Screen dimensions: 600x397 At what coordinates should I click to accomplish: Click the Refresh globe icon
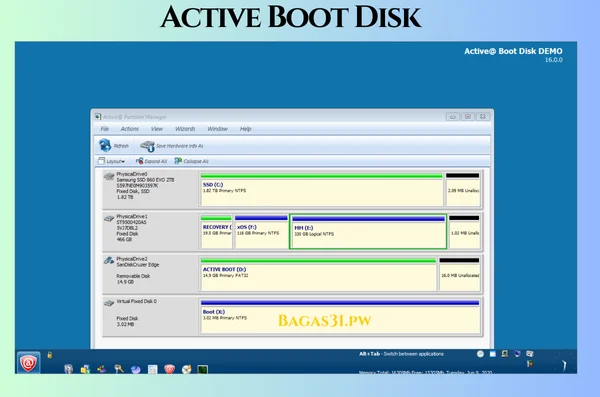tap(105, 145)
